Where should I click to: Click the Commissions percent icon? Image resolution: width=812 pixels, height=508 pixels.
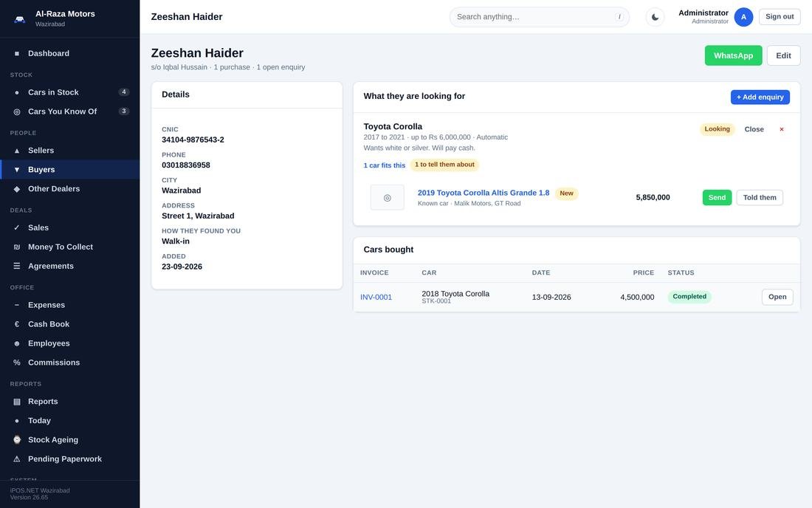(16, 362)
